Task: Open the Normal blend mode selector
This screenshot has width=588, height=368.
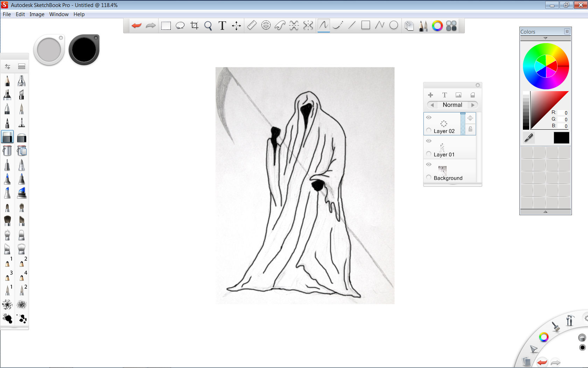Action: [453, 105]
